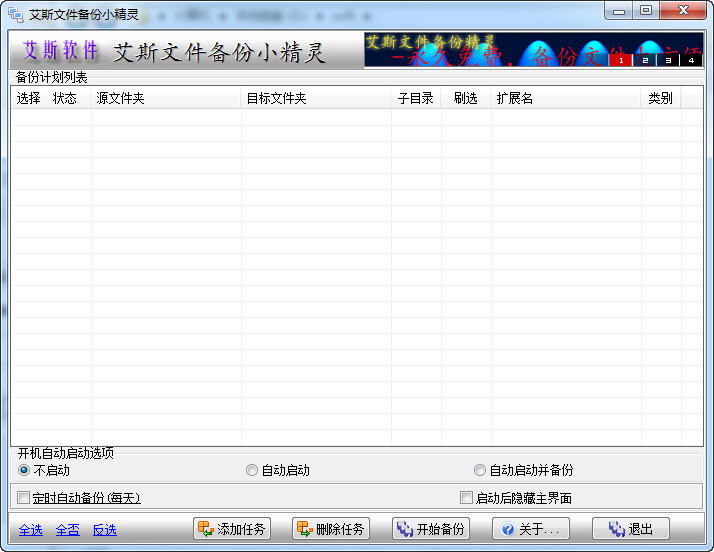Choose the 自动启动并备份 radio option
The width and height of the screenshot is (714, 552).
(524, 470)
